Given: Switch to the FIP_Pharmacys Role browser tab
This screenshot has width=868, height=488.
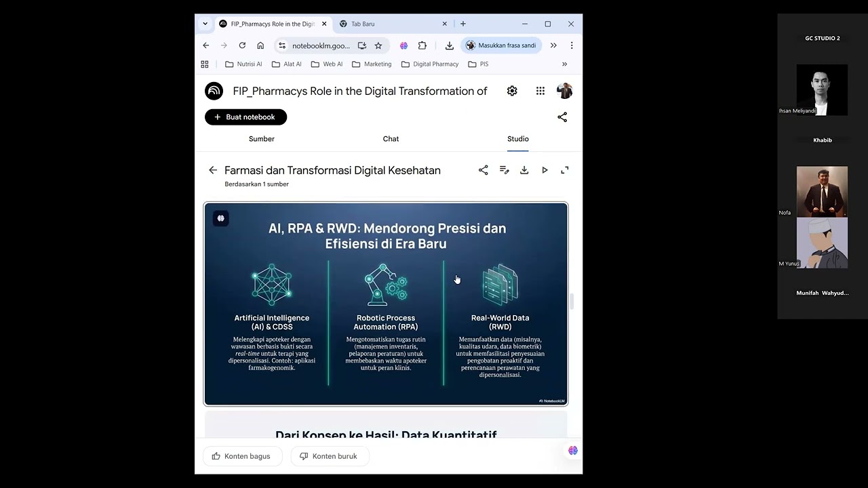Looking at the screenshot, I should point(273,24).
